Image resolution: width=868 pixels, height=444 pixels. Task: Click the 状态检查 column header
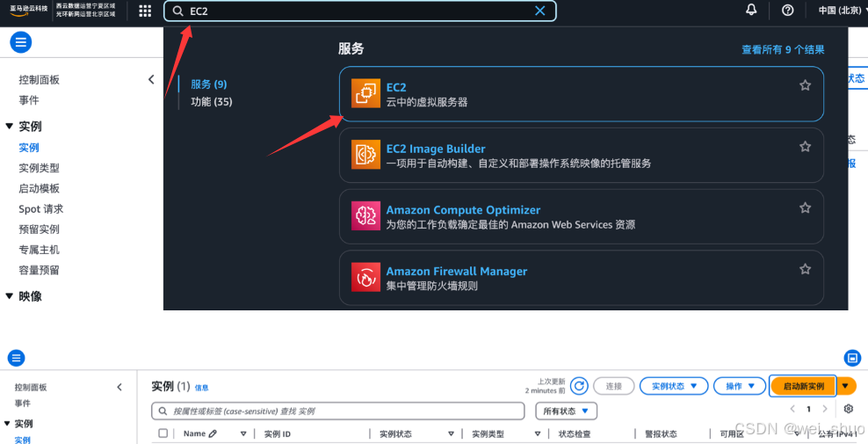[x=574, y=434]
